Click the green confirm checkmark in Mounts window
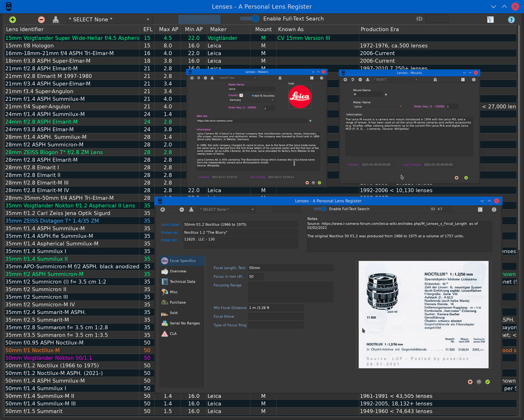 click(465, 178)
